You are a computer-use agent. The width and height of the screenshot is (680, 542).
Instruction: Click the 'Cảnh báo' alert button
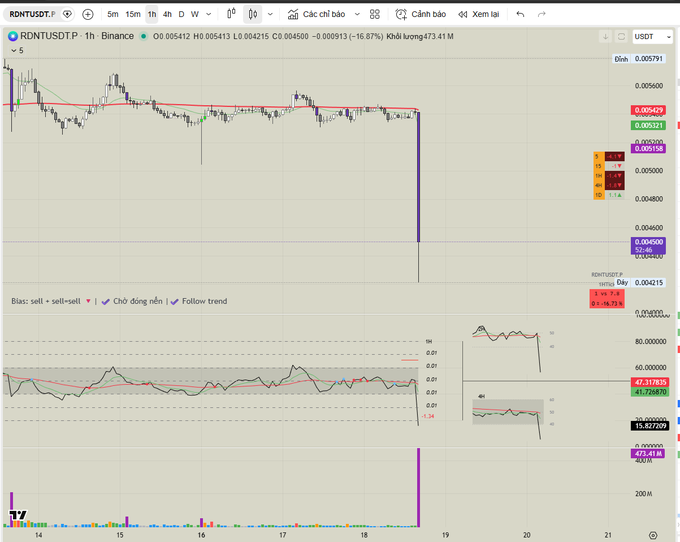[421, 14]
